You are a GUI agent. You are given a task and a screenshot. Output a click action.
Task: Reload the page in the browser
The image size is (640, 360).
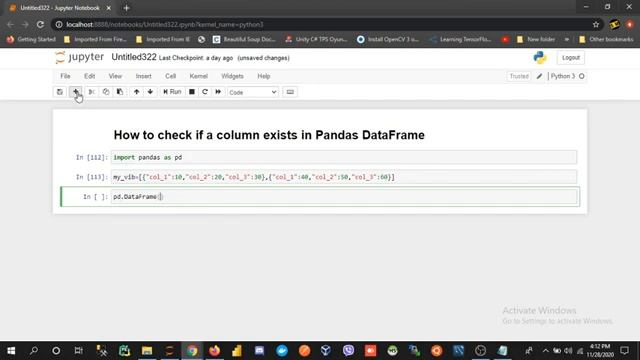(40, 24)
